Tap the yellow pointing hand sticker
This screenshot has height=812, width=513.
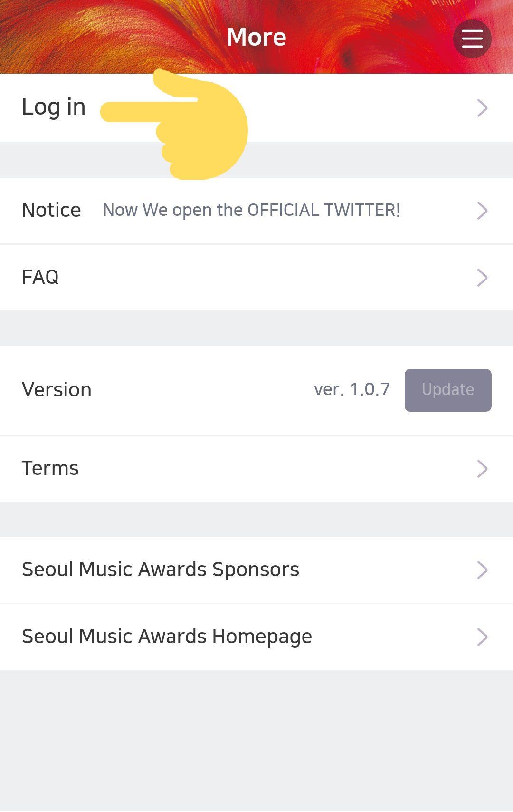(199, 126)
